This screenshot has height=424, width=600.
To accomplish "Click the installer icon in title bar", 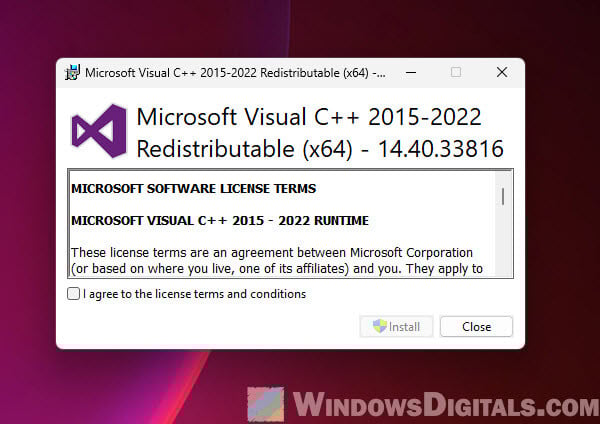I will pyautogui.click(x=72, y=72).
